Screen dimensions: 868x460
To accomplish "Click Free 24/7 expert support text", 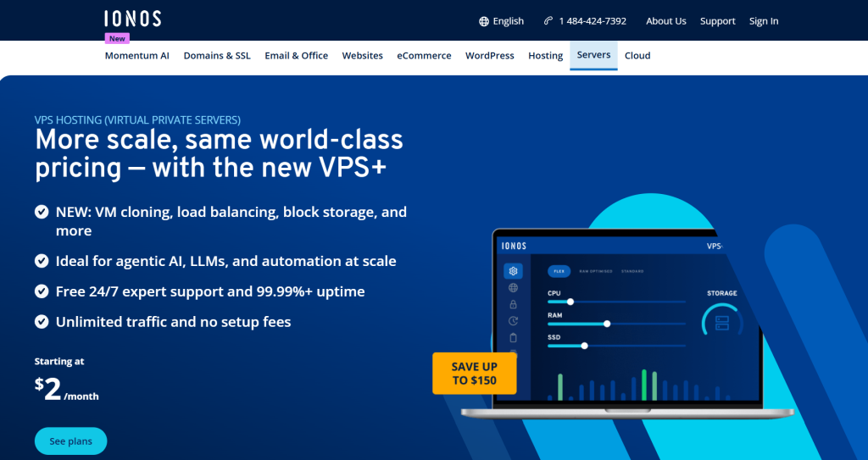I will [210, 291].
